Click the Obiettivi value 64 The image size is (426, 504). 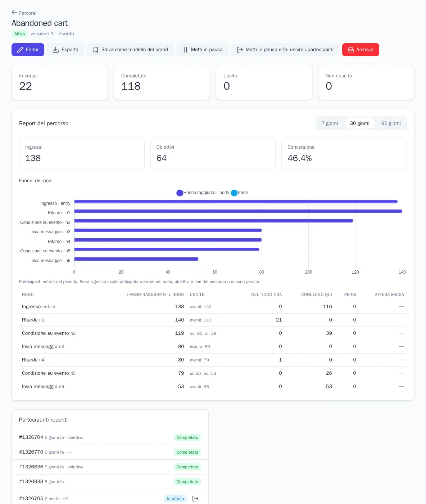(x=162, y=158)
